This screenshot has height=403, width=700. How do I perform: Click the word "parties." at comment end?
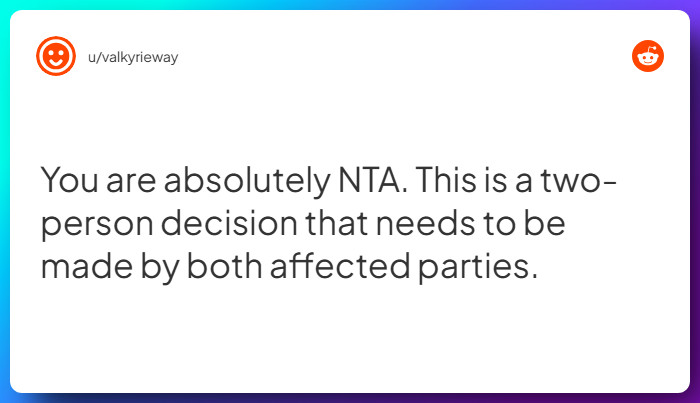tap(478, 268)
